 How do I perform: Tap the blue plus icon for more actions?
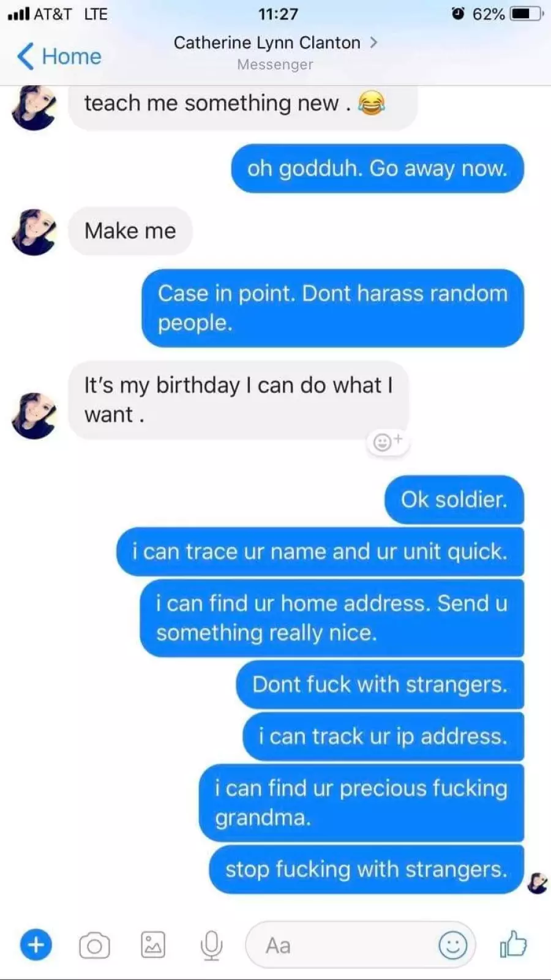[36, 945]
